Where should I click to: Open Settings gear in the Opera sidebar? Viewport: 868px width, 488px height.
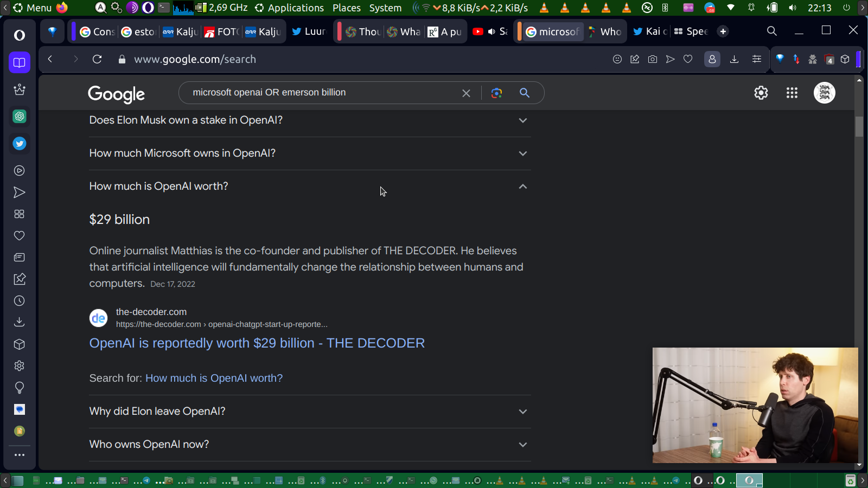pos(20,366)
